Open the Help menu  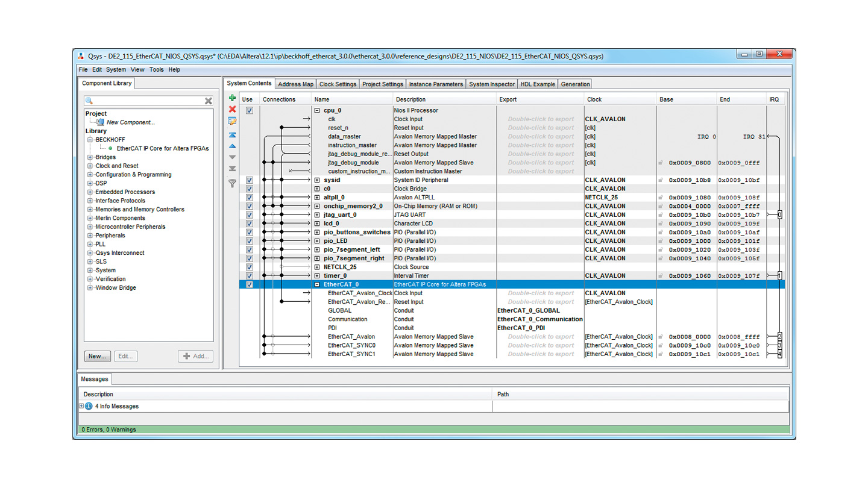[x=174, y=70]
